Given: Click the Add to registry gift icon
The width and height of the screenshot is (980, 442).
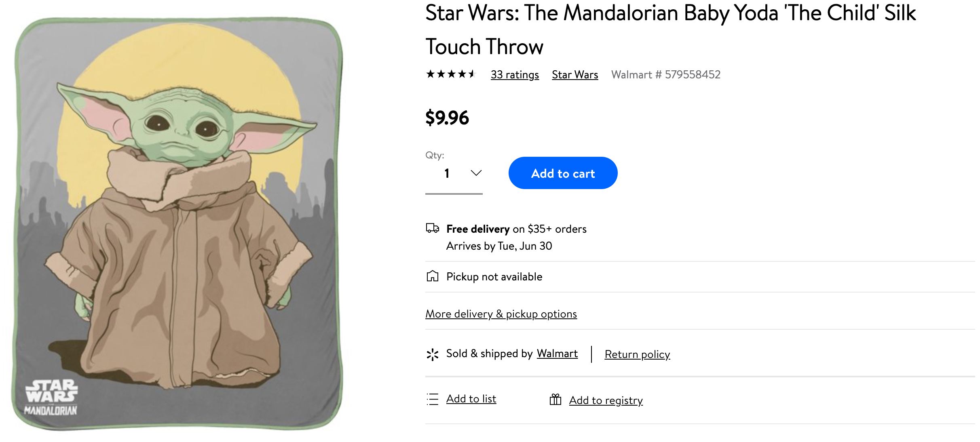Looking at the screenshot, I should (x=555, y=400).
